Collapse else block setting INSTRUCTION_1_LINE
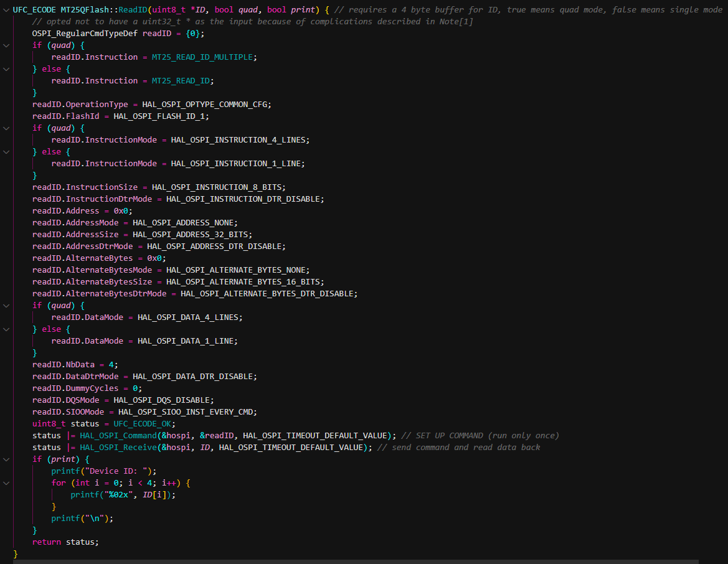Viewport: 728px width, 564px height. pos(6,152)
